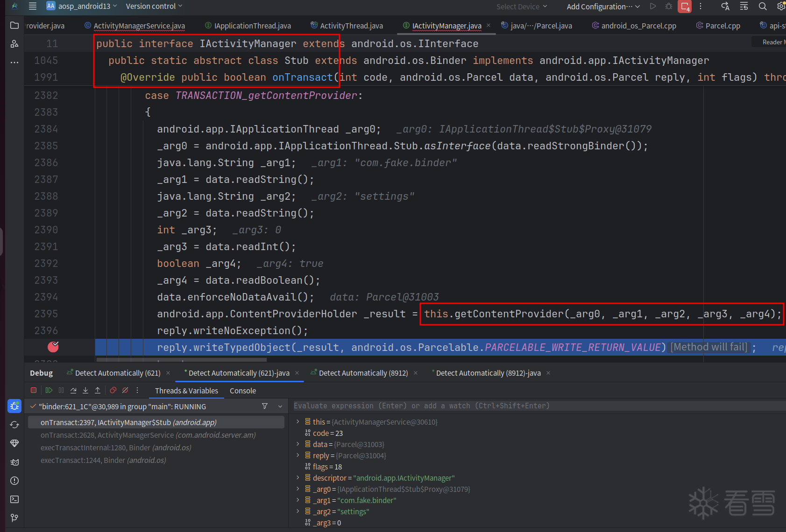Show more tool windows via sidebar ellipsis
The image size is (786, 532).
coord(14,62)
